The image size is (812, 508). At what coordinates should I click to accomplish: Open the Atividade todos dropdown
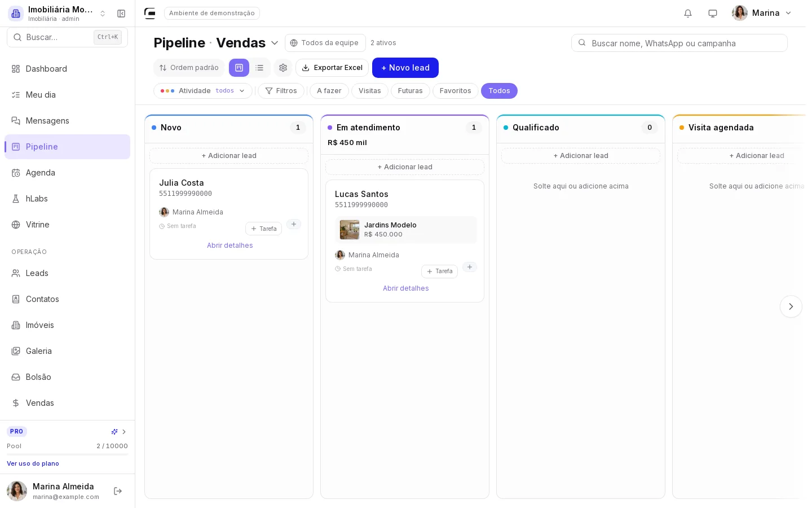[203, 91]
